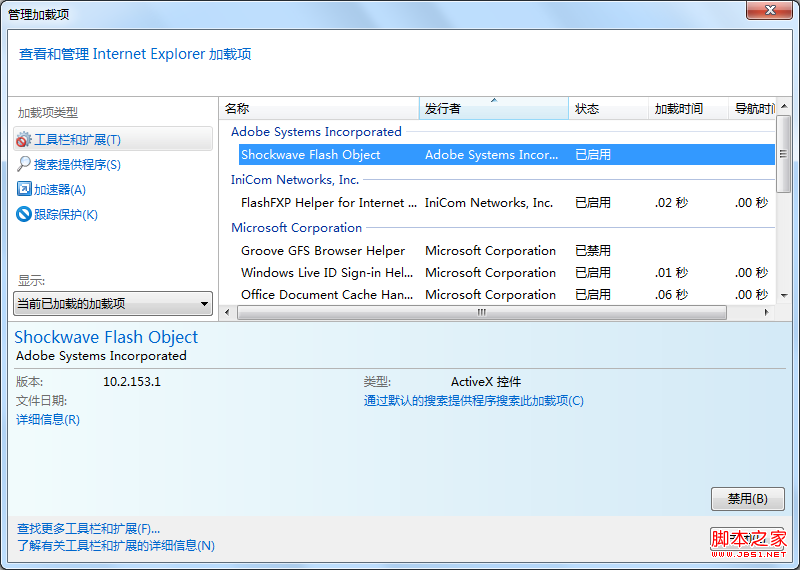Viewport: 800px width, 570px height.
Task: Open the 显示 filter dropdown
Action: tap(114, 303)
